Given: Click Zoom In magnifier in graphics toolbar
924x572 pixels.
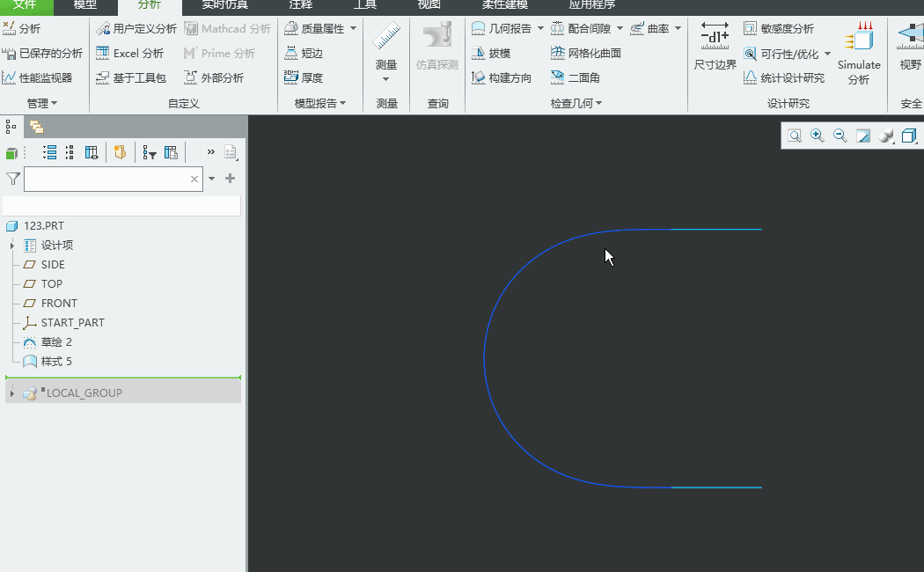Looking at the screenshot, I should coord(818,136).
